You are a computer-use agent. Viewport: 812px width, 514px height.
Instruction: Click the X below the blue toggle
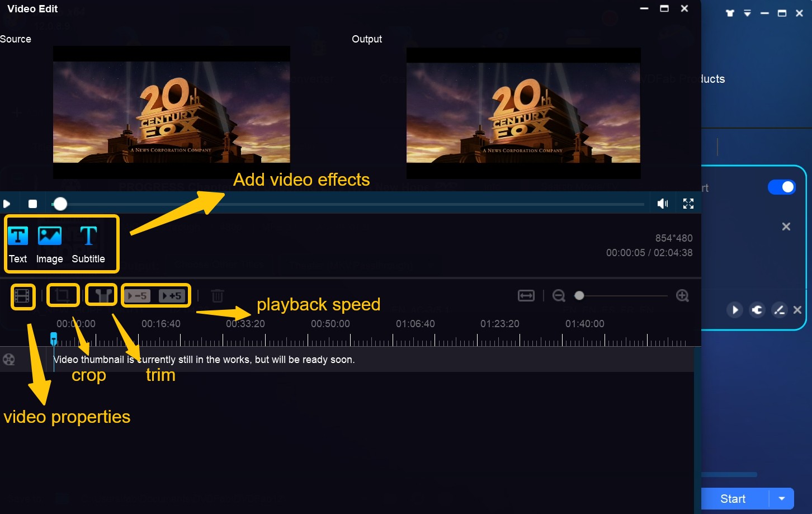(786, 227)
